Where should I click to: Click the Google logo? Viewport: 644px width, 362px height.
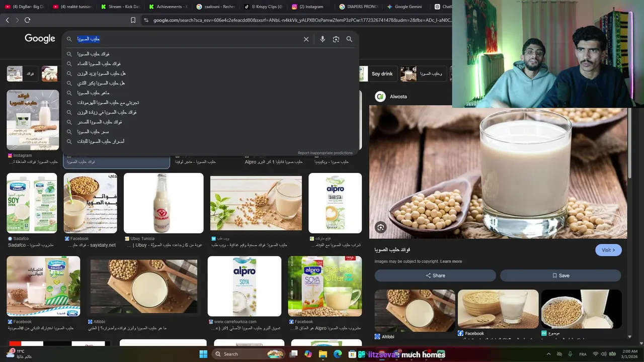[40, 39]
